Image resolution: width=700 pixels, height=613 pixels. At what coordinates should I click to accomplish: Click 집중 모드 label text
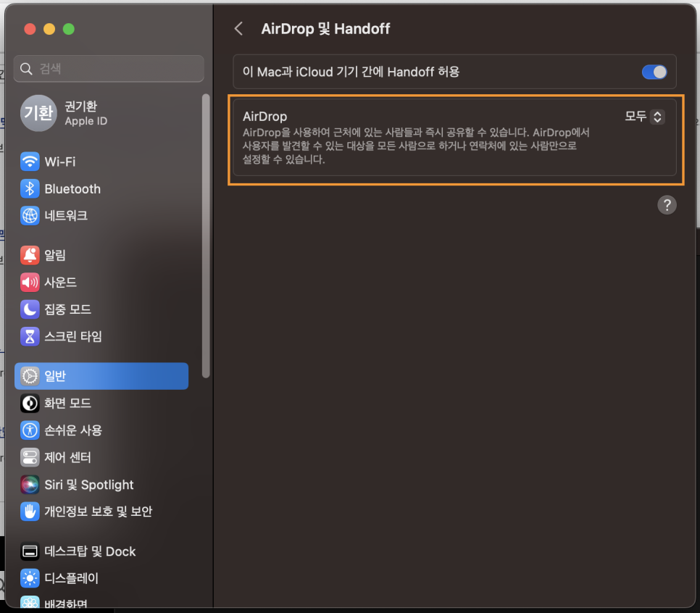point(67,309)
